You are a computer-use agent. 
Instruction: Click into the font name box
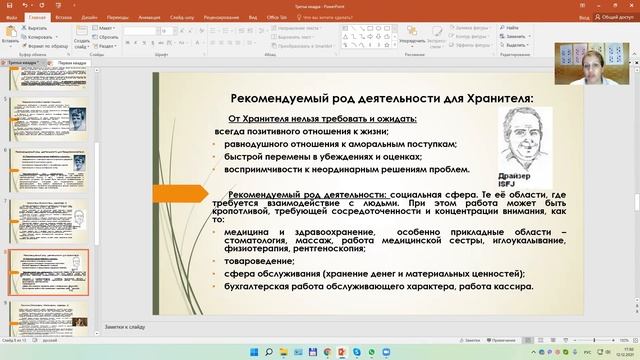(x=140, y=31)
